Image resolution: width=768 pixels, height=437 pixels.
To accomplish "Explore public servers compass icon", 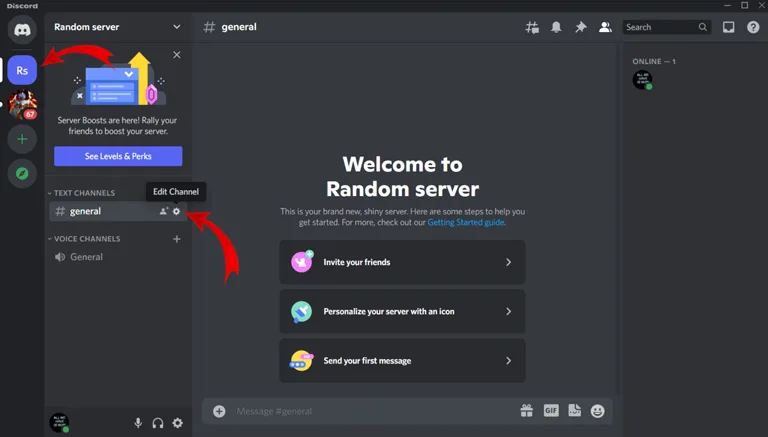I will pyautogui.click(x=22, y=173).
